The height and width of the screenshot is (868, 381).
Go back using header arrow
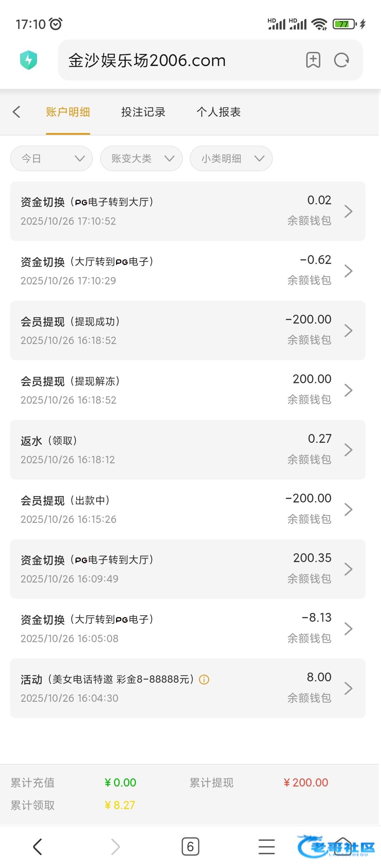(x=17, y=112)
